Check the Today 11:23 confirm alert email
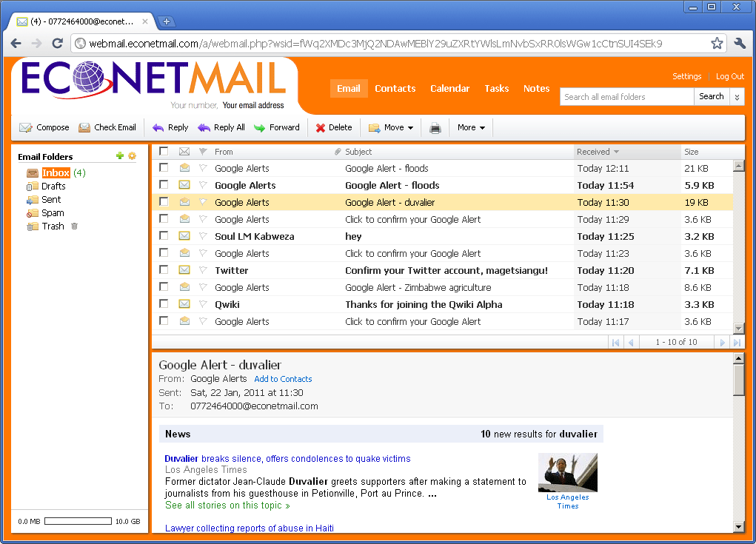The width and height of the screenshot is (756, 544). 164,252
